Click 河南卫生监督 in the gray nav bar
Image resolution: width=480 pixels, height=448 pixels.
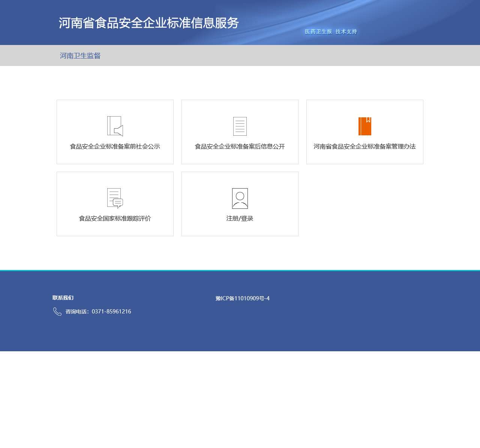click(x=80, y=56)
